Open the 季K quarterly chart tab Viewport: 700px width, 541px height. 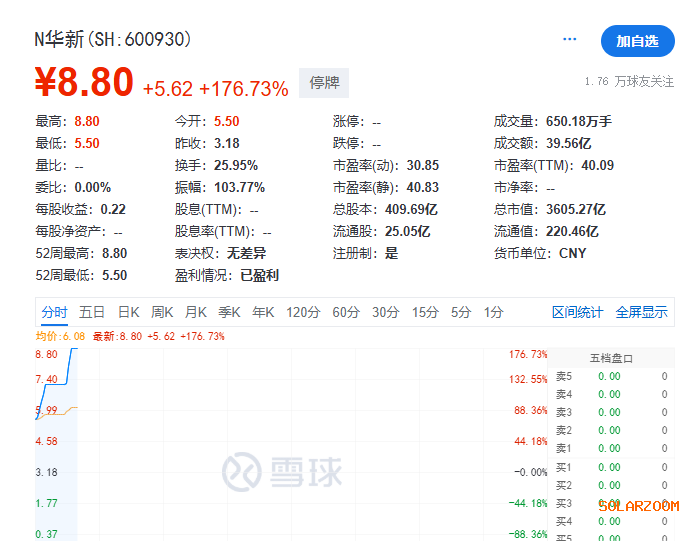pyautogui.click(x=229, y=312)
